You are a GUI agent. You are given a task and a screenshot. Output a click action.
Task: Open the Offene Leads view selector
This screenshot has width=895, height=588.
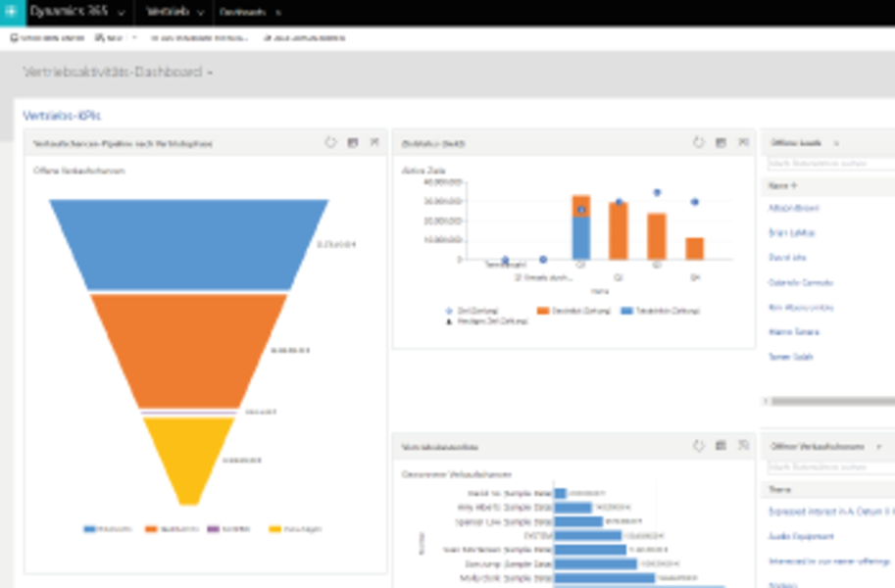pos(836,143)
